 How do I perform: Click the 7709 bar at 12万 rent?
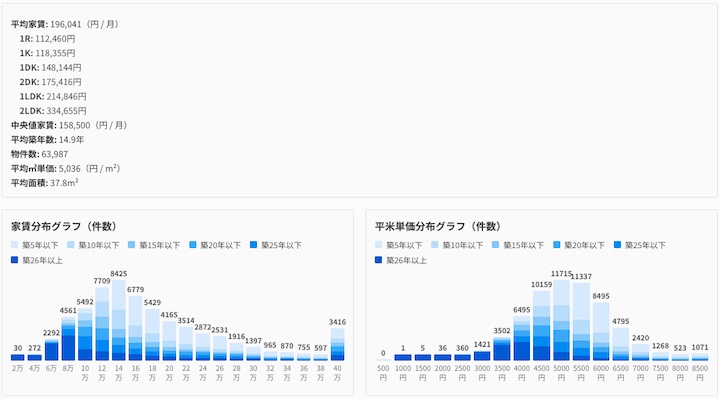click(x=102, y=324)
